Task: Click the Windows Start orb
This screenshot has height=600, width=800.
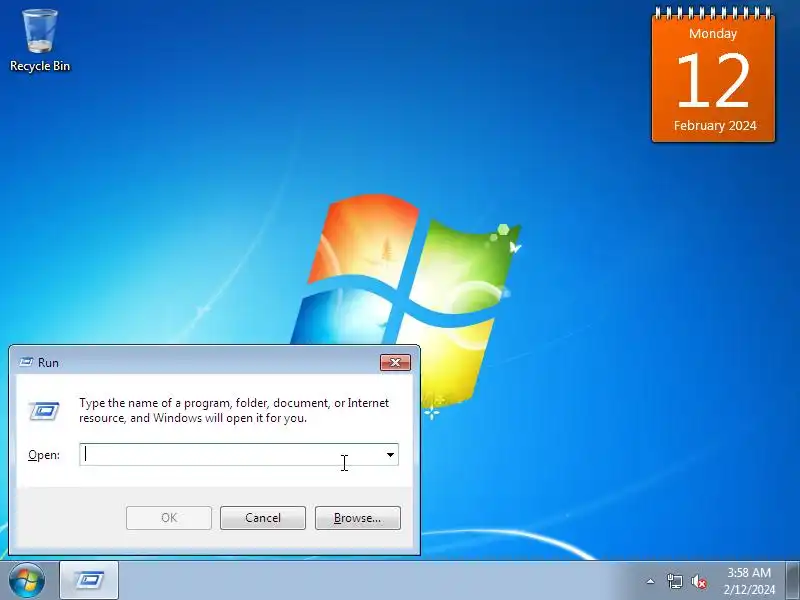Action: pyautogui.click(x=27, y=581)
